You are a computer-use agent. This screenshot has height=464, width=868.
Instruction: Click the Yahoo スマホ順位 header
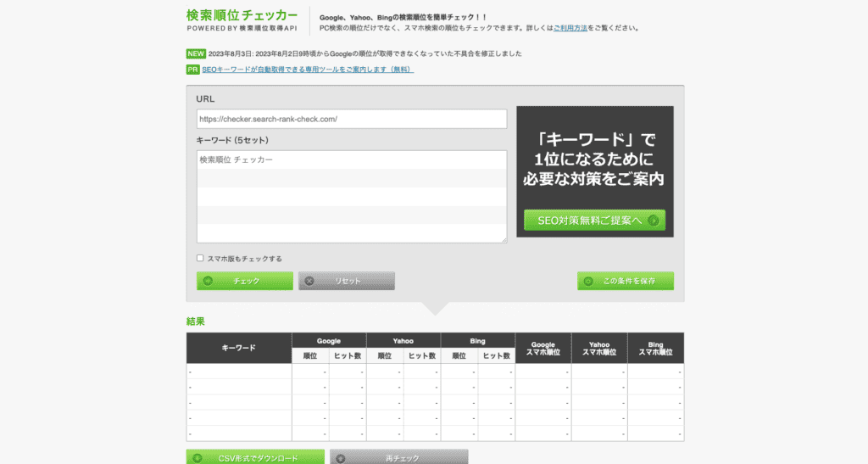coord(599,349)
